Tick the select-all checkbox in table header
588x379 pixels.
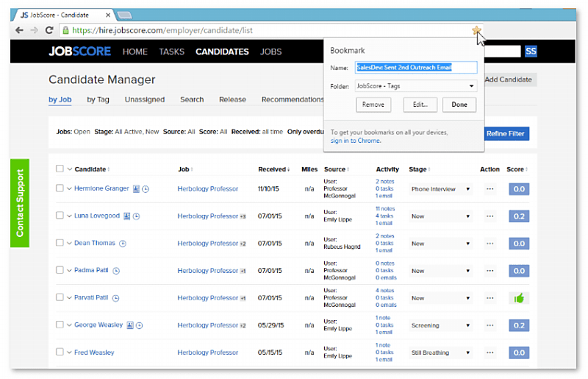point(60,169)
